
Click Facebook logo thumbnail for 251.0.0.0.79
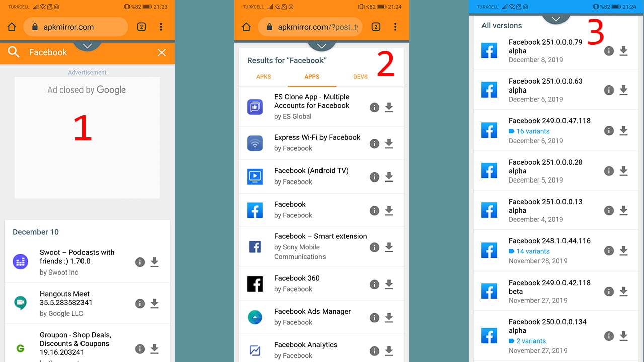coord(489,50)
